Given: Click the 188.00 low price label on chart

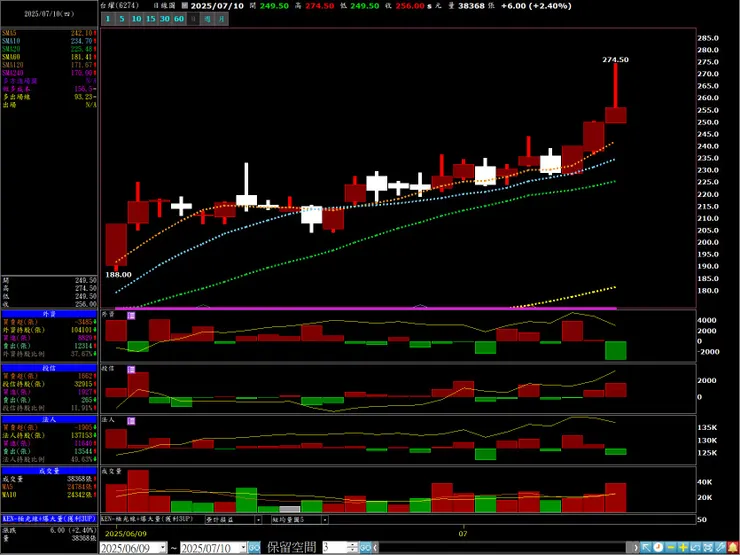Looking at the screenshot, I should [118, 274].
